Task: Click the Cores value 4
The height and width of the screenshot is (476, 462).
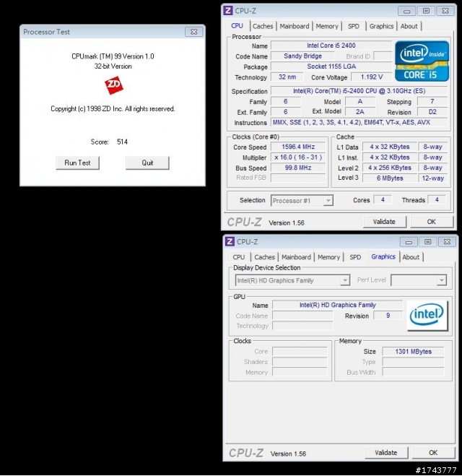Action: [383, 200]
